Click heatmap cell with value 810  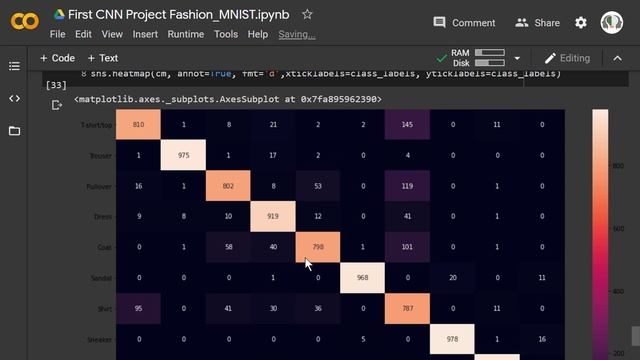pos(138,124)
